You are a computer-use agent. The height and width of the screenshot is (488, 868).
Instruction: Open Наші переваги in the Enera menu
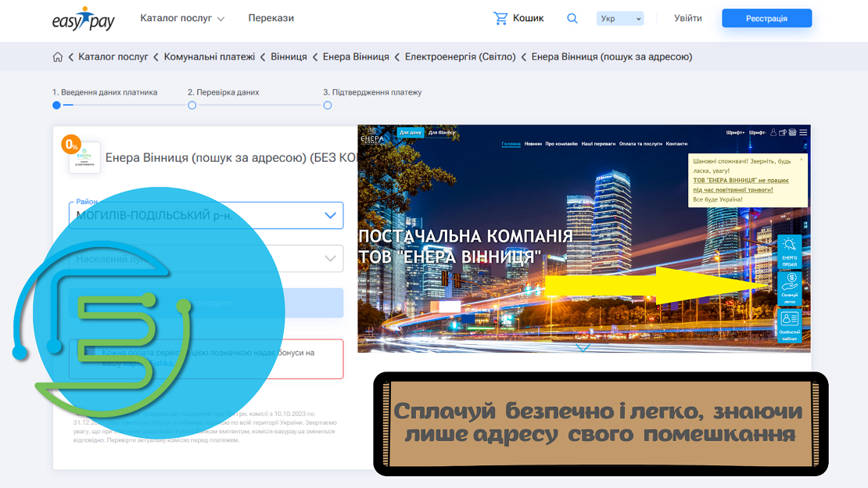pos(598,144)
